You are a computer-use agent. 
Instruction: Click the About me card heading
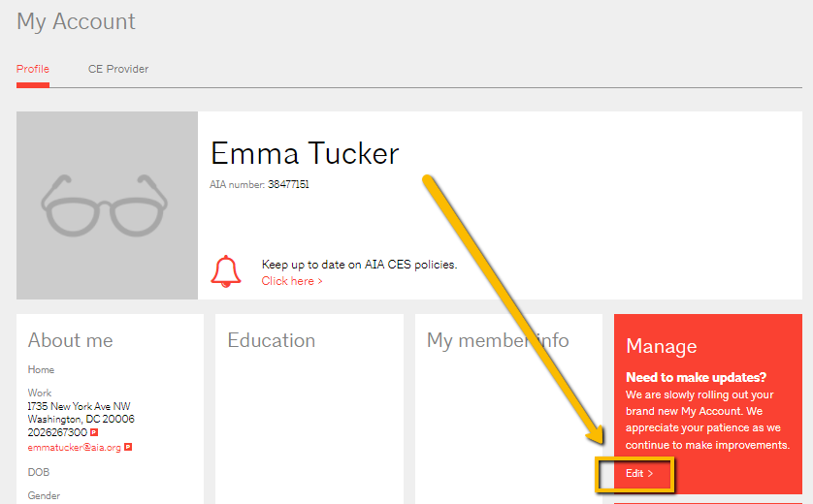coord(71,340)
